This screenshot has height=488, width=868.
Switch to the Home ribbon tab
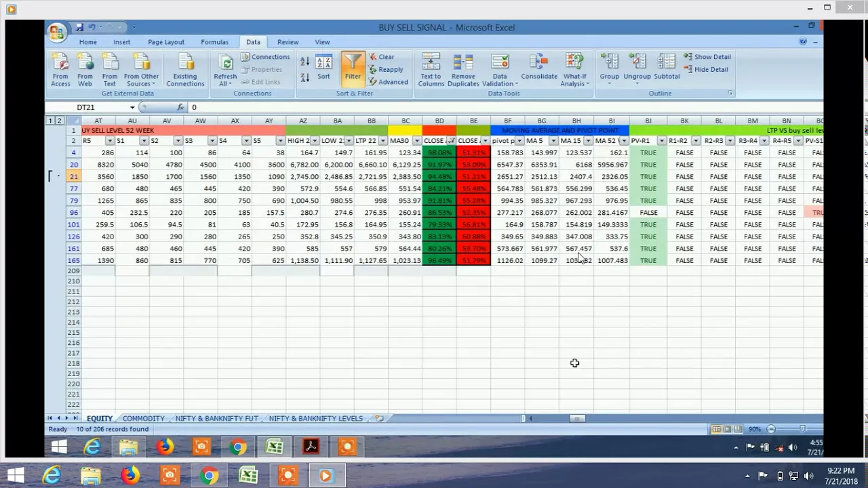coord(87,42)
